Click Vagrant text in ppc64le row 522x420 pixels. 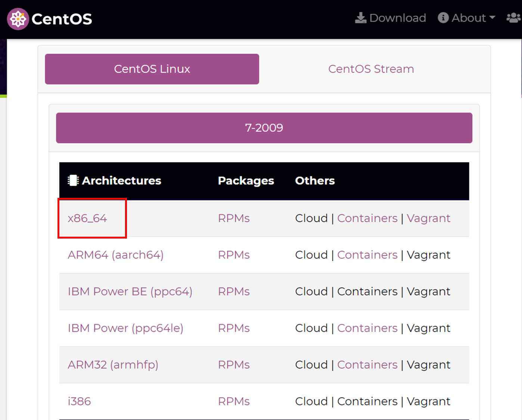point(429,328)
